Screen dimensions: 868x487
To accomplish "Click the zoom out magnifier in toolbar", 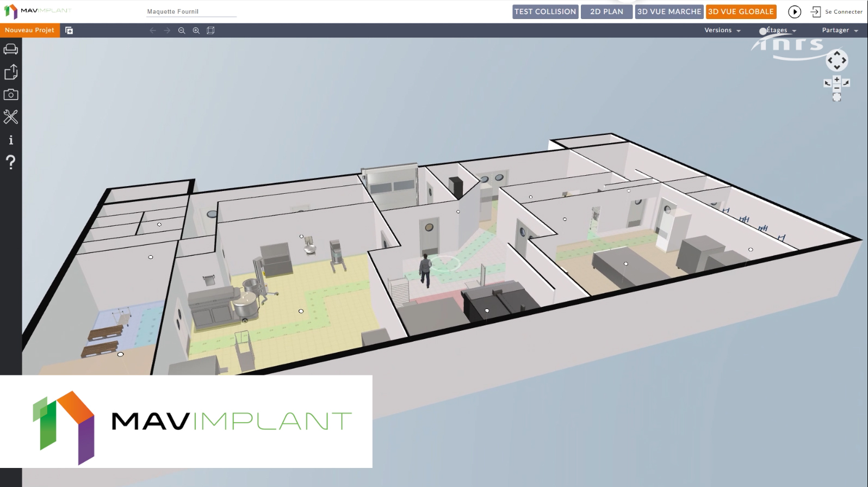I will pos(182,30).
